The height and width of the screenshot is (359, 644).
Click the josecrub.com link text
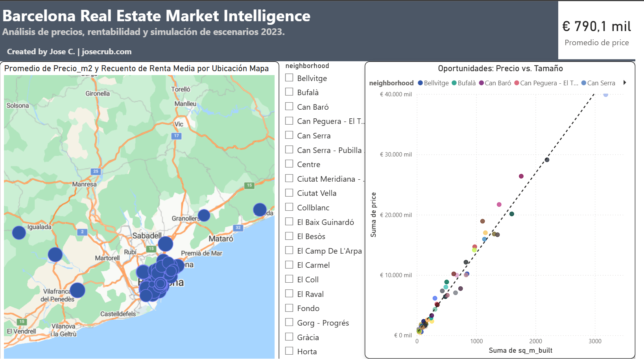tap(107, 52)
